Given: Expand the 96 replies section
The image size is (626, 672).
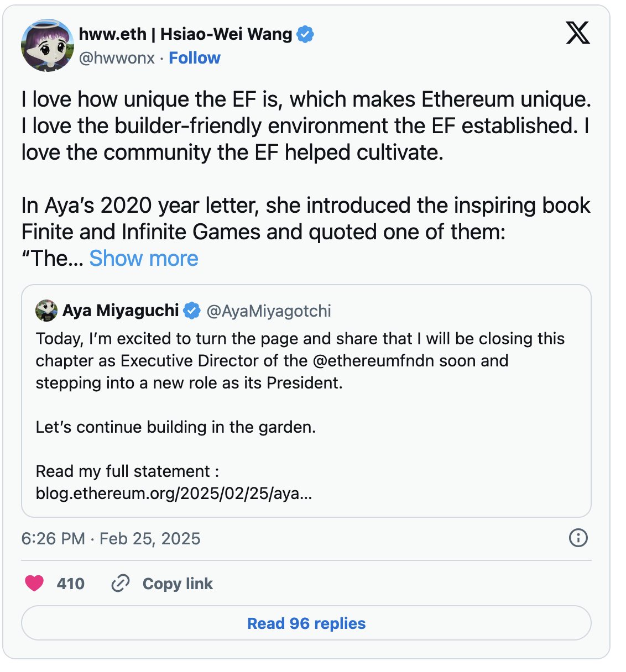Looking at the screenshot, I should point(306,623).
